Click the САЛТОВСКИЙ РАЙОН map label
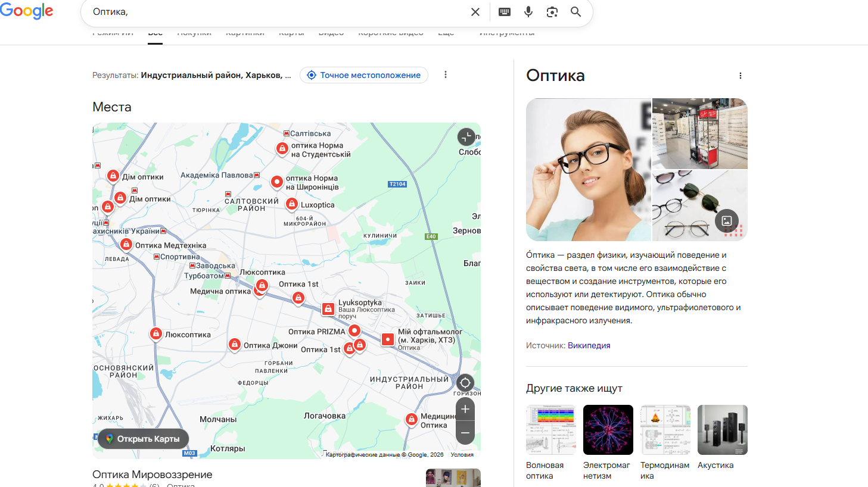The image size is (868, 487). (251, 205)
